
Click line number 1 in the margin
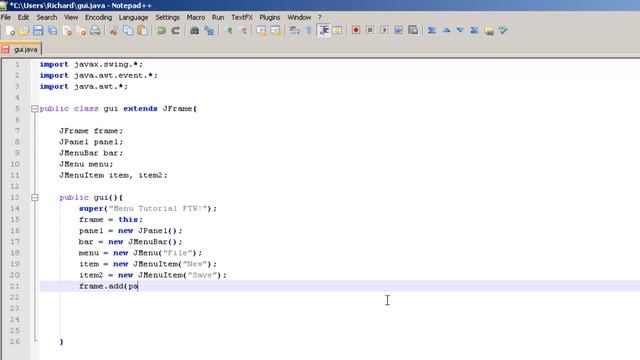(17, 64)
